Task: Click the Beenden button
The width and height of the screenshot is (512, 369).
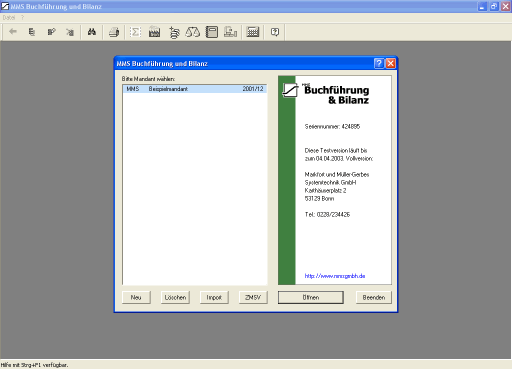Action: coord(374,297)
